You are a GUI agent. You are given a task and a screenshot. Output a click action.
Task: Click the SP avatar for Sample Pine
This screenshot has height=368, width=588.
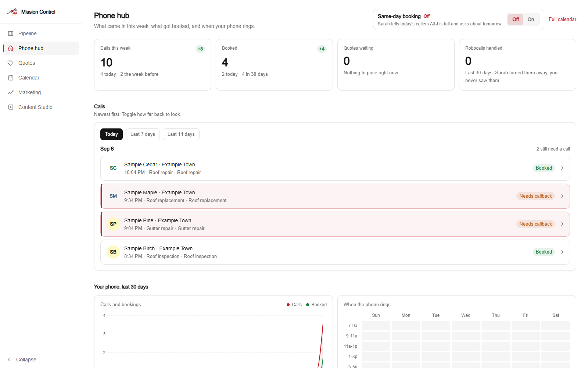(x=113, y=224)
